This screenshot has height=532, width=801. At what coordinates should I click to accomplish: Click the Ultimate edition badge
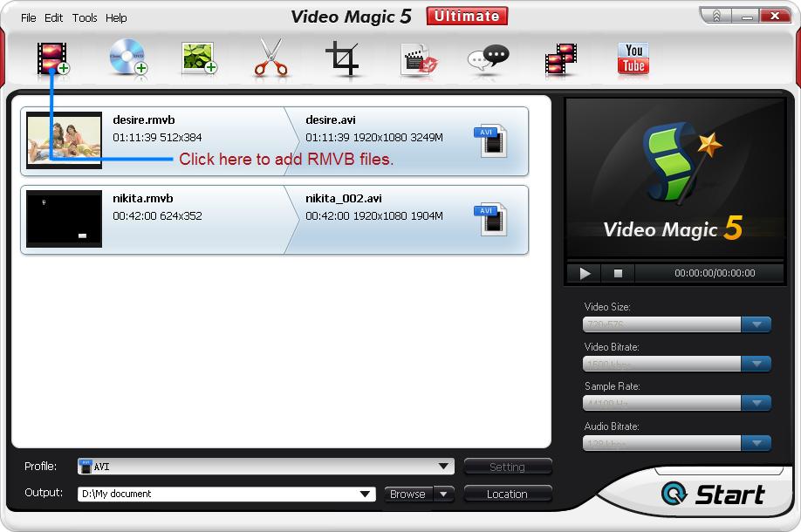467,16
